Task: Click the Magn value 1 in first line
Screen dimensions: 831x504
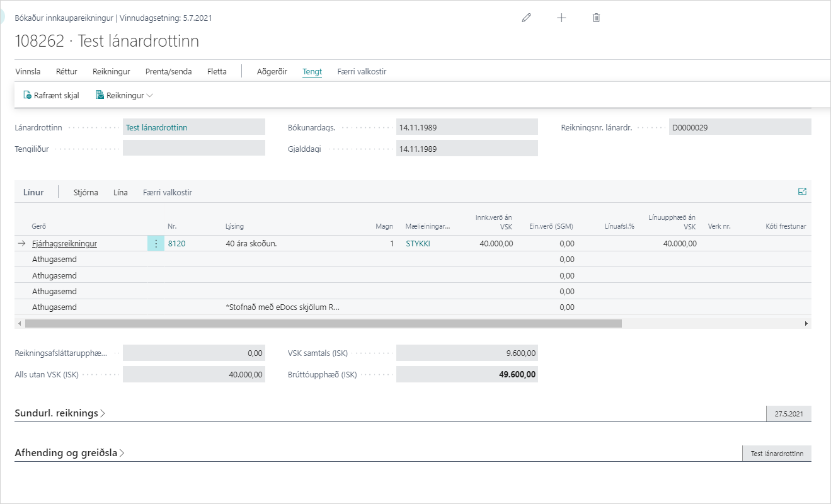Action: click(x=391, y=243)
